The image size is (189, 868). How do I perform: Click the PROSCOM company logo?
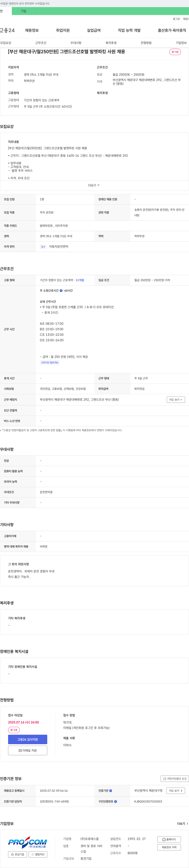pyautogui.click(x=28, y=842)
